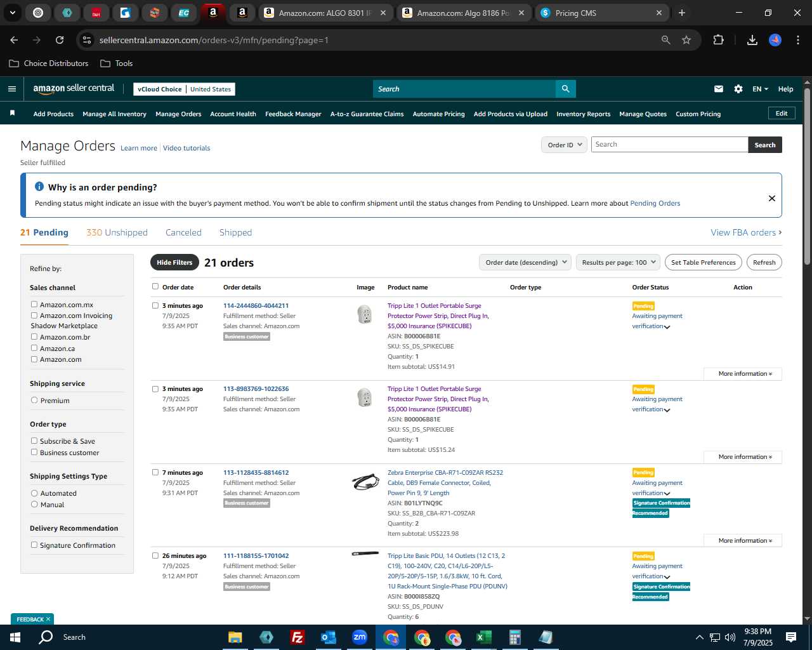Click the Set Table Preferences button

703,262
